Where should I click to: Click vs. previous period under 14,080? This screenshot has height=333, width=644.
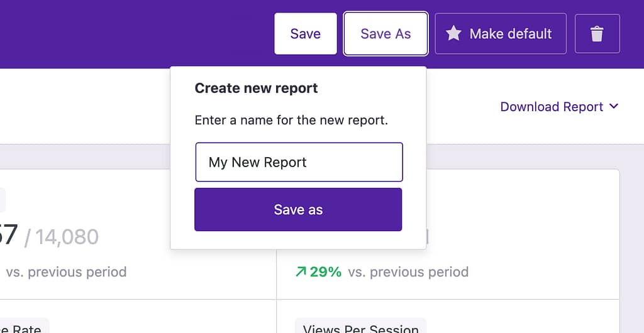click(66, 272)
